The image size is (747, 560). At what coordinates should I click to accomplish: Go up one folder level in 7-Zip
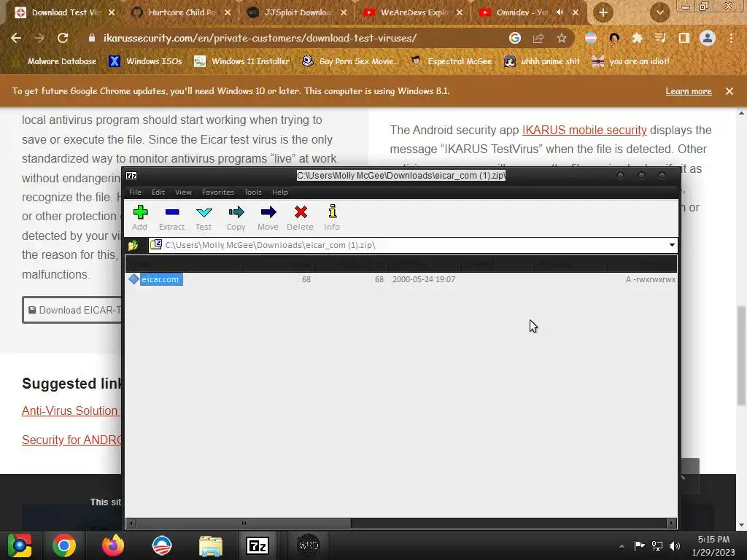[133, 245]
